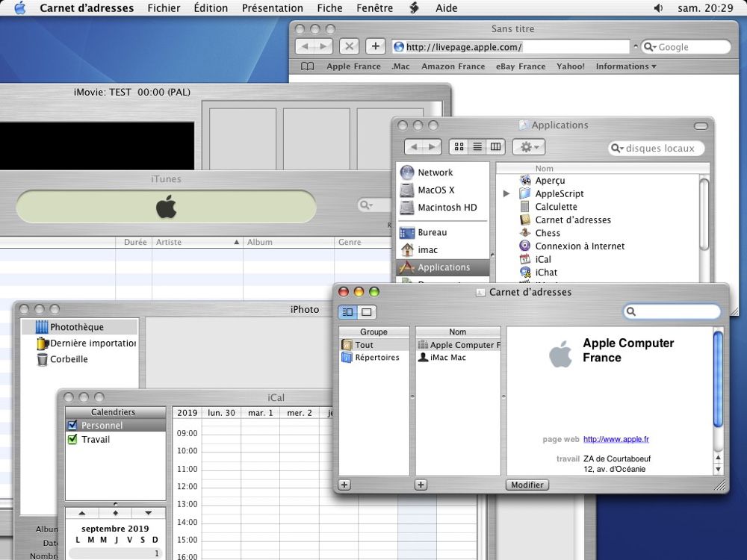Select Applications in Finder sidebar
This screenshot has height=560, width=747.
442,267
